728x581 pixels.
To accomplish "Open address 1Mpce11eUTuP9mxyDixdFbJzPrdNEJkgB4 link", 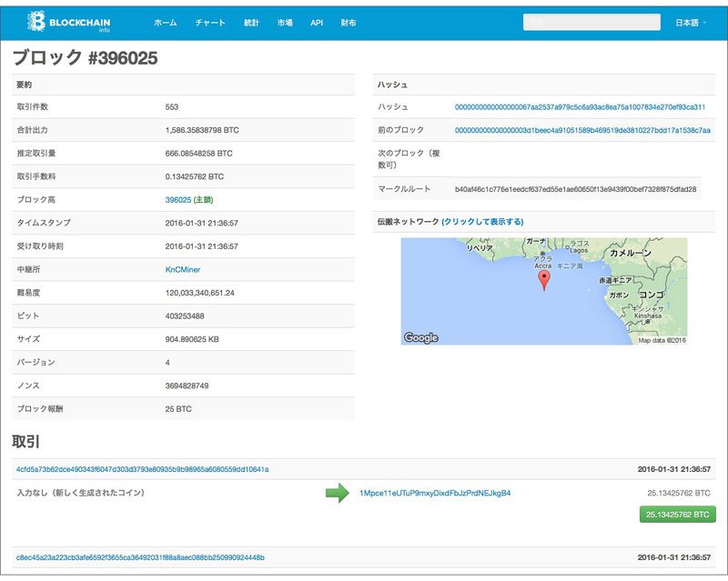I will coord(435,493).
